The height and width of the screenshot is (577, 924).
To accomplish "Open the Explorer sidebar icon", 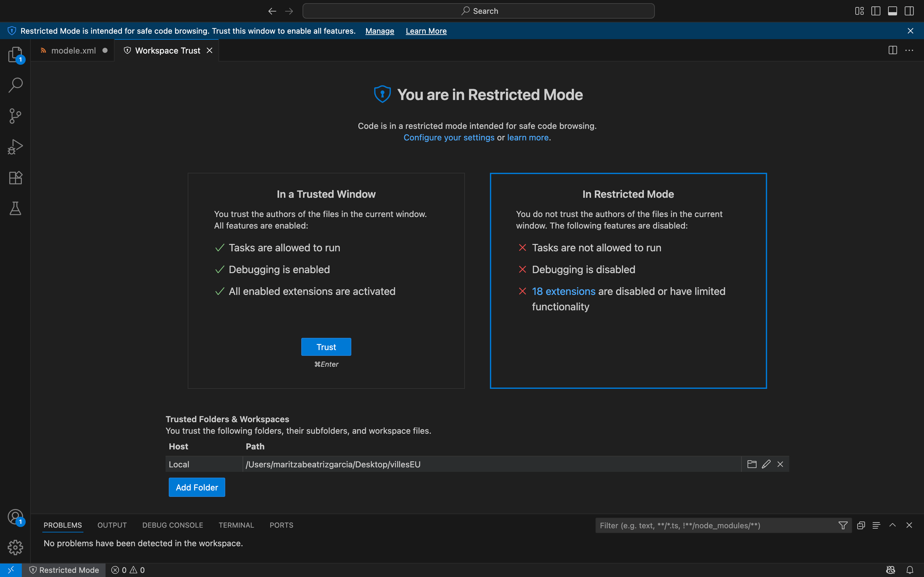I will pyautogui.click(x=15, y=54).
